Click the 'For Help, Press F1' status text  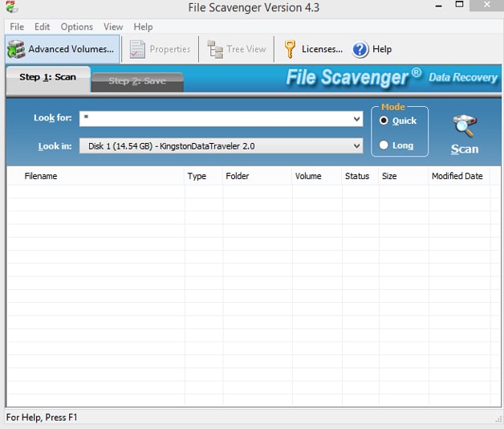coord(42,418)
